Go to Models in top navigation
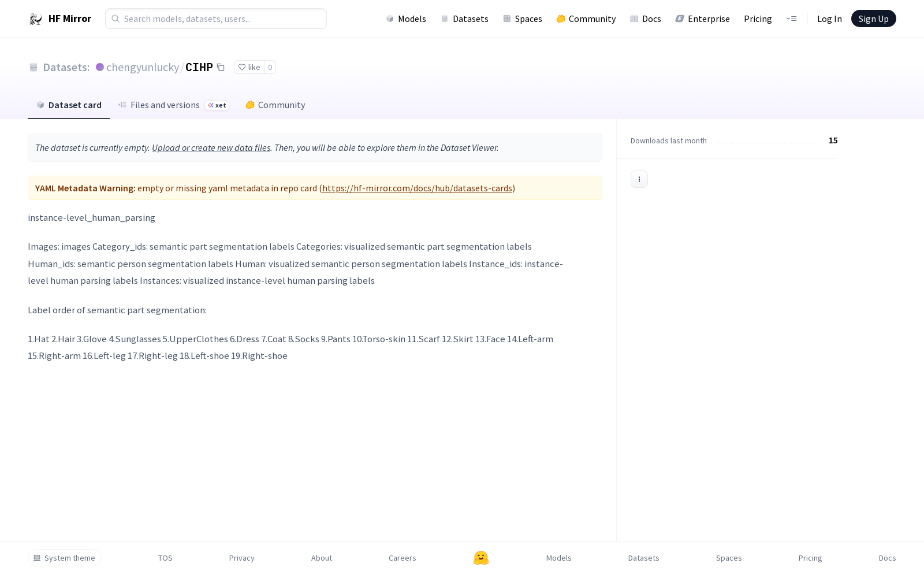924x578 pixels. pyautogui.click(x=406, y=18)
